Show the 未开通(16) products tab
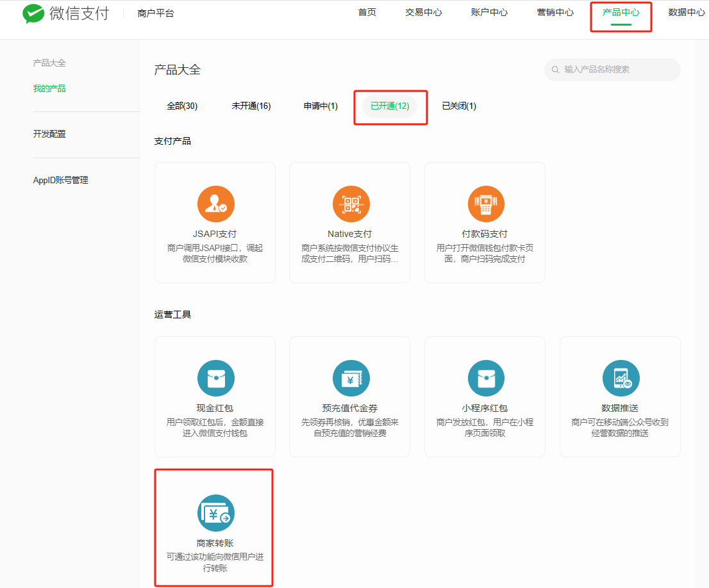The image size is (709, 588). pyautogui.click(x=251, y=106)
